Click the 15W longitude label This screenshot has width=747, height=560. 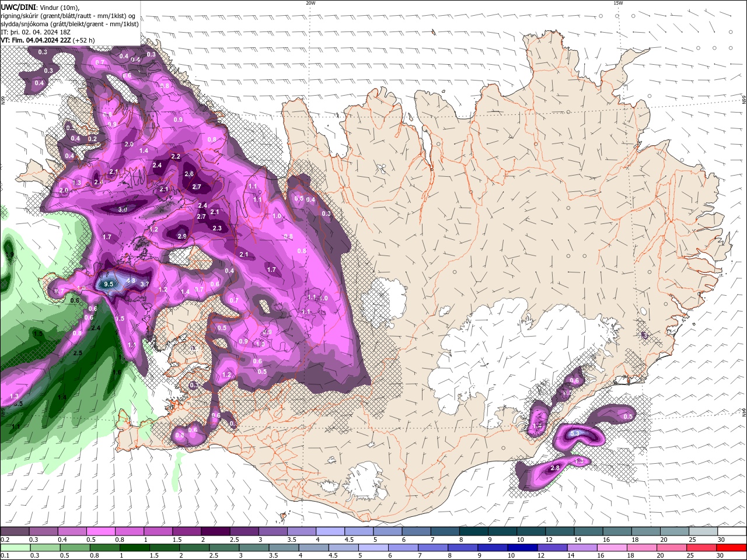618,3
